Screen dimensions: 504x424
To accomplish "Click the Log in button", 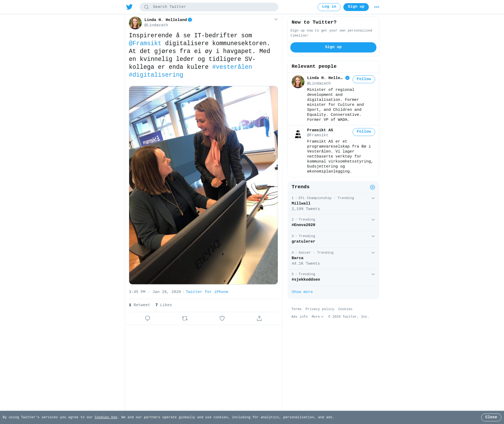I will pos(329,7).
